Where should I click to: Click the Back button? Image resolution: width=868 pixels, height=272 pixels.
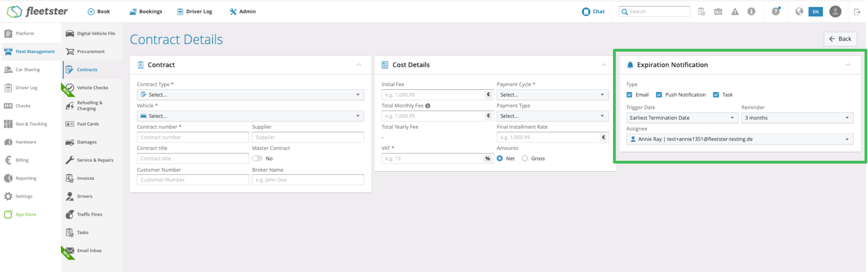tap(840, 39)
